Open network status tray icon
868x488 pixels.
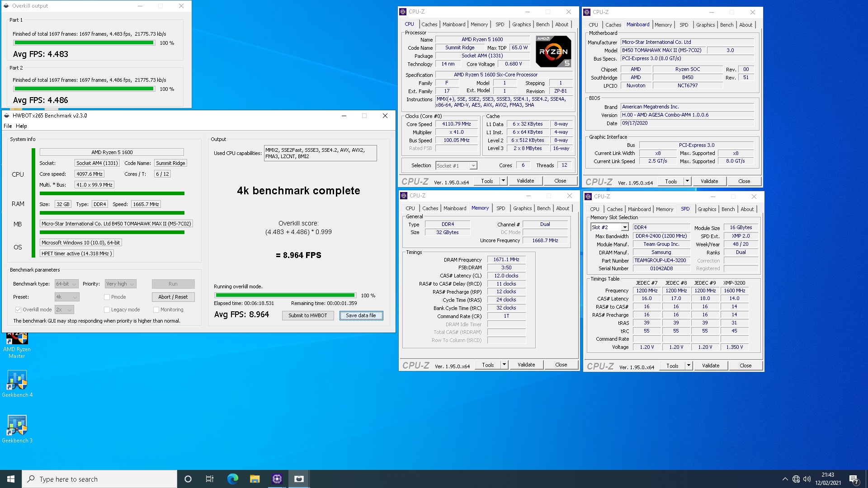pyautogui.click(x=796, y=479)
